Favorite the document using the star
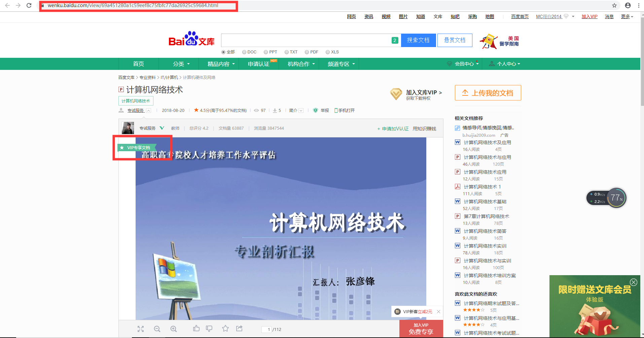The width and height of the screenshot is (644, 338). point(225,329)
